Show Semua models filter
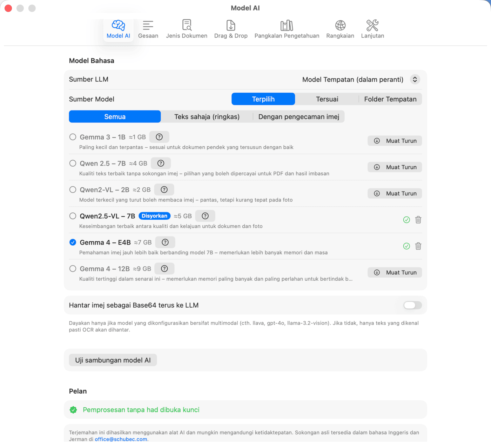The height and width of the screenshot is (448, 491). click(x=115, y=116)
